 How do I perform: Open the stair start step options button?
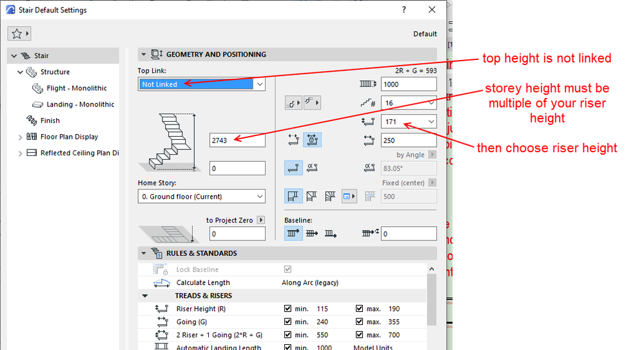(x=293, y=102)
